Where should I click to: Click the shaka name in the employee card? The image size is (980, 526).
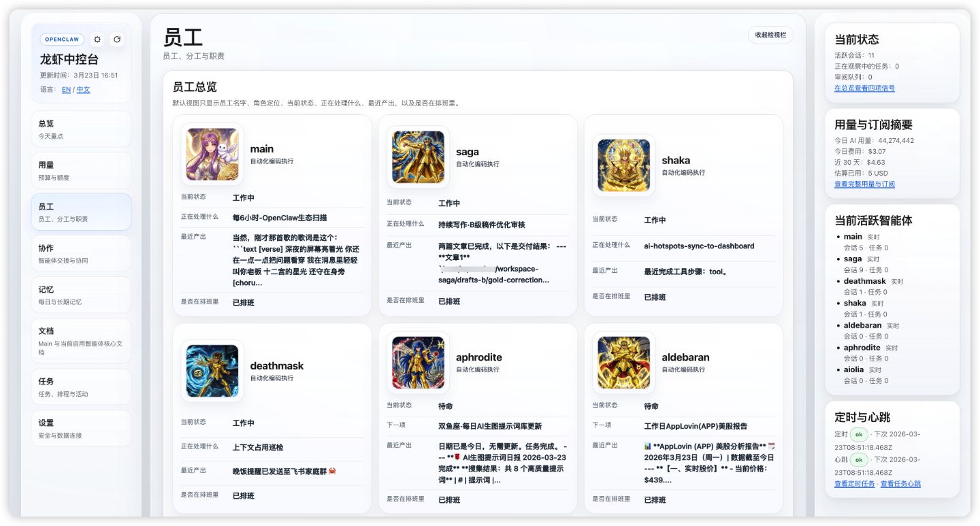676,161
